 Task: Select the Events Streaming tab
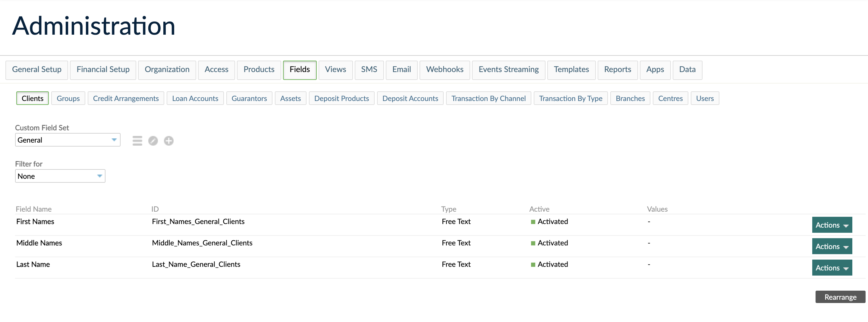(x=508, y=70)
